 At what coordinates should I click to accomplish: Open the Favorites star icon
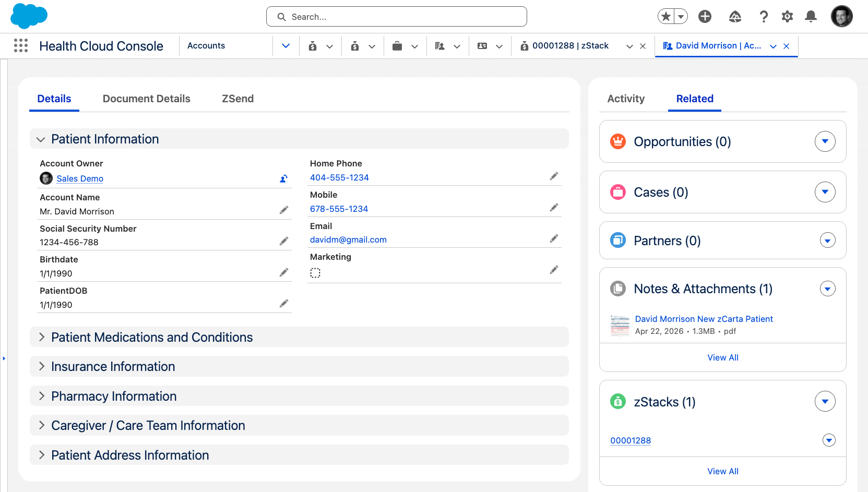[x=666, y=17]
